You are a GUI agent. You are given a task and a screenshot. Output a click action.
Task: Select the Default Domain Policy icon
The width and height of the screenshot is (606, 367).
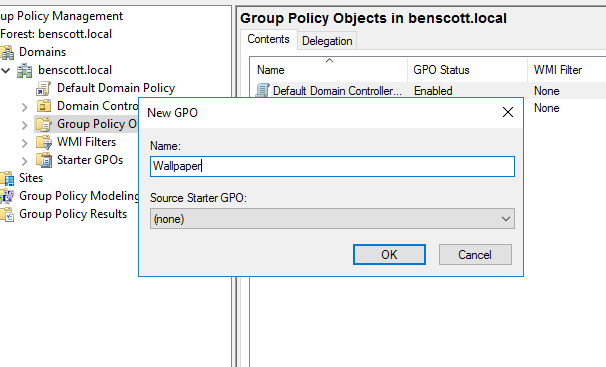coord(44,88)
